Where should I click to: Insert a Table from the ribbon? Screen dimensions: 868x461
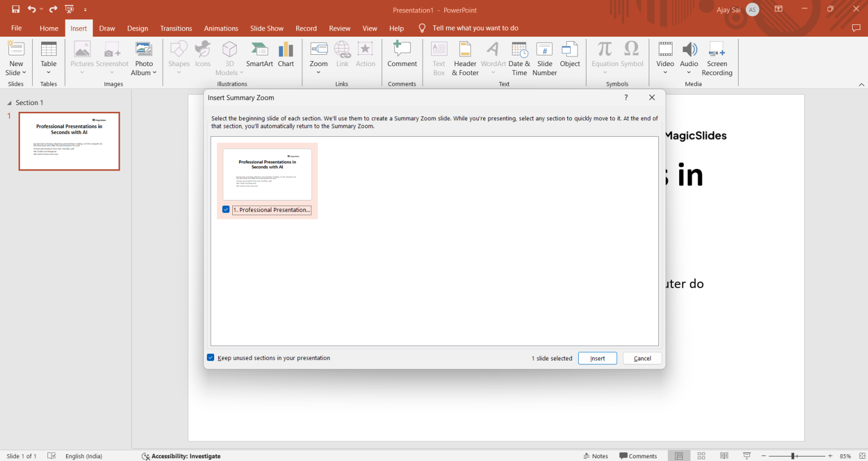(49, 58)
